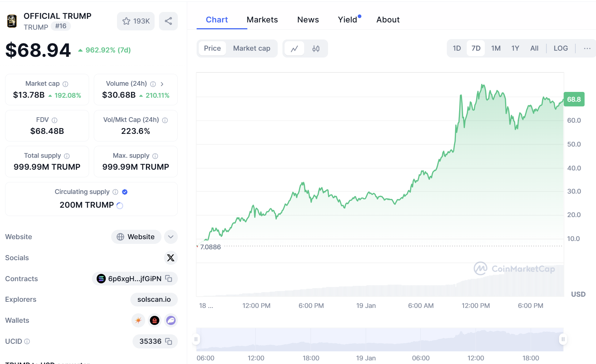The width and height of the screenshot is (596, 364).
Task: Click the left range slider handle
Action: point(196,339)
